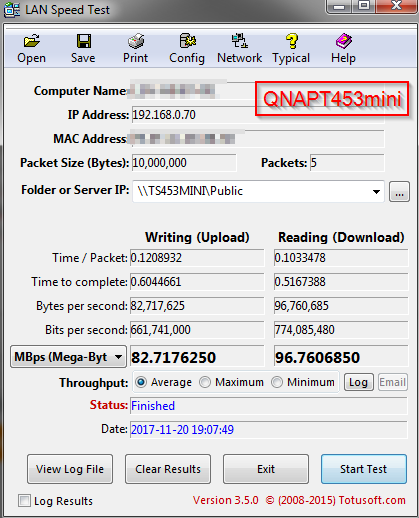This screenshot has height=518, width=419.
Task: Expand Folder or Server IP dropdown
Action: click(x=376, y=192)
